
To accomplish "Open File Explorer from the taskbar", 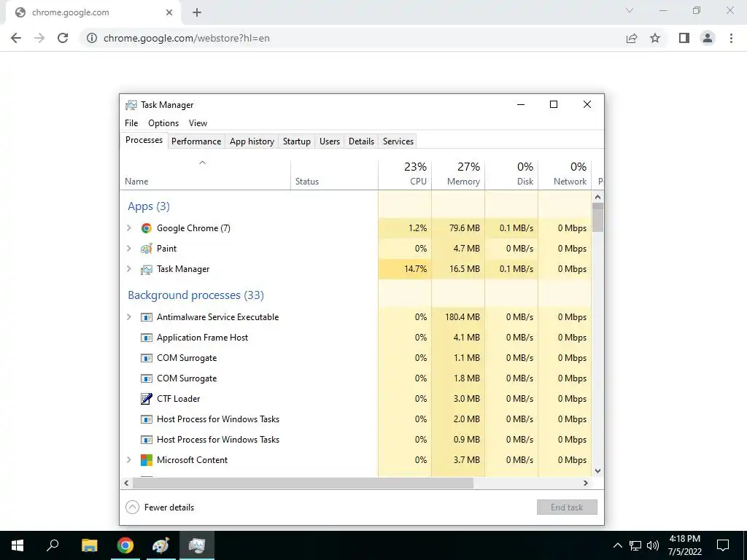I will (x=89, y=545).
